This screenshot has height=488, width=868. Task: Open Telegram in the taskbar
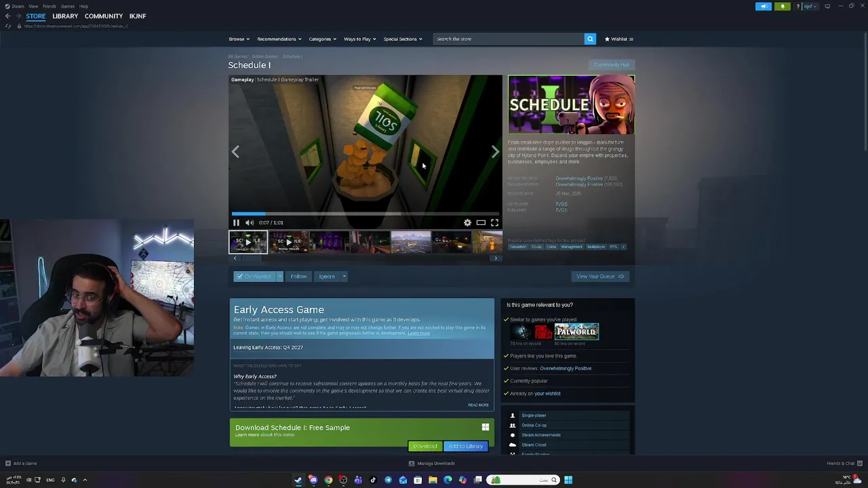[x=388, y=480]
